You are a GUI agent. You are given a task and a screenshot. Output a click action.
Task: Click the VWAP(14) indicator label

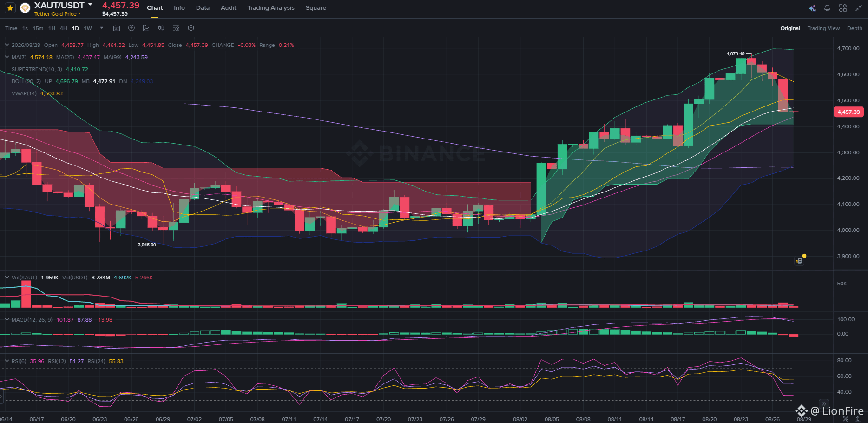tap(24, 93)
